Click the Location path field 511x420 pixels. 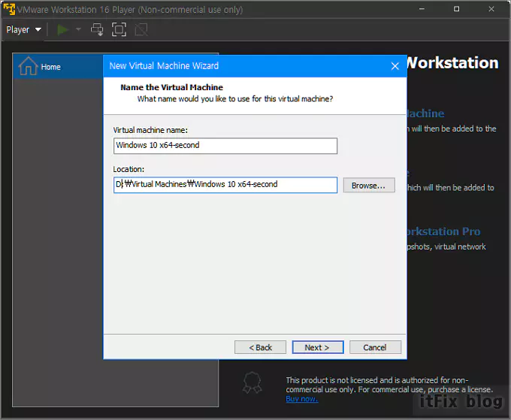(x=225, y=185)
